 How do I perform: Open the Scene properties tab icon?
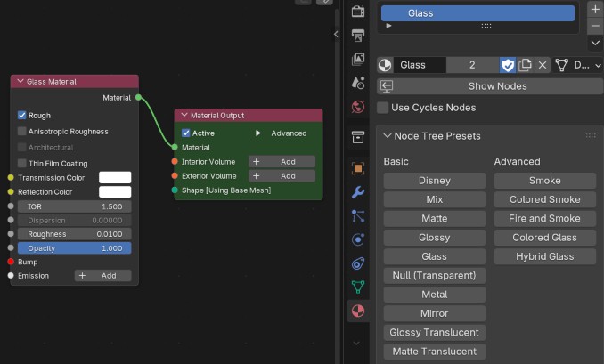click(x=358, y=83)
